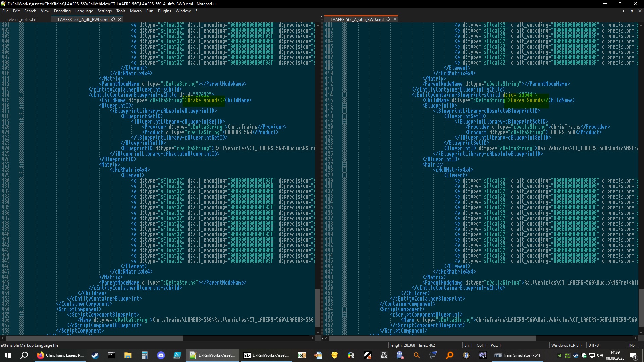
Task: Click the left pane horizontal scroll-right arrow
Action: 312,338
